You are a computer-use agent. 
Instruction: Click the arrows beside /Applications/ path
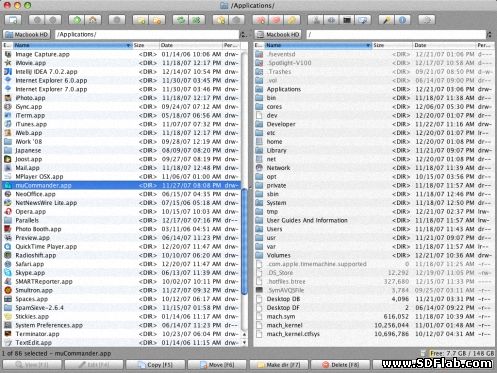coord(244,34)
